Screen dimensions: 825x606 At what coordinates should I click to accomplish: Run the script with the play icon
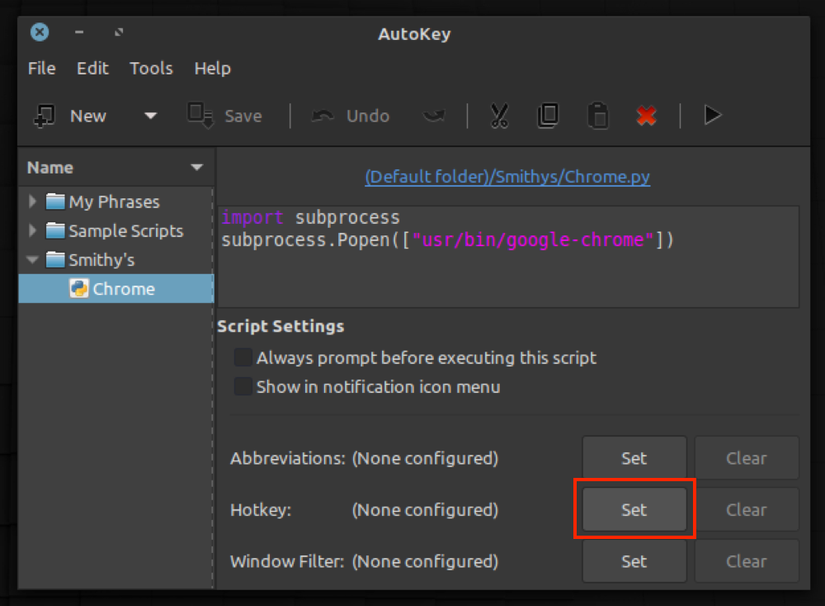[x=711, y=115]
